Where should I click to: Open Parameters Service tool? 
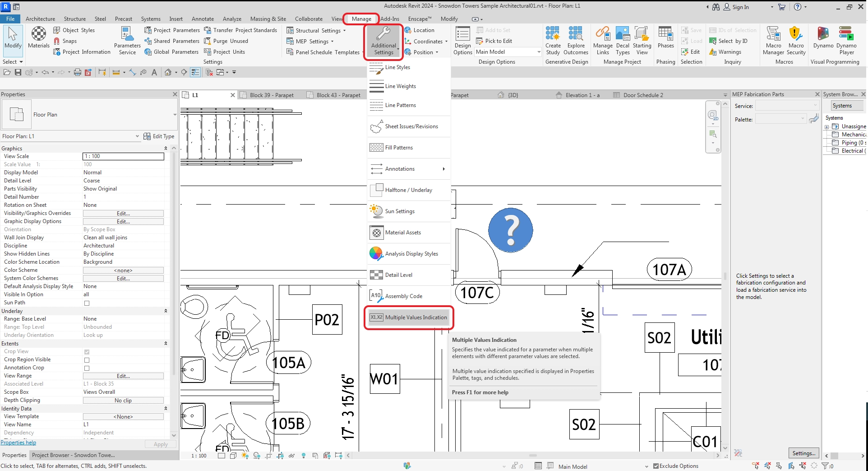127,41
